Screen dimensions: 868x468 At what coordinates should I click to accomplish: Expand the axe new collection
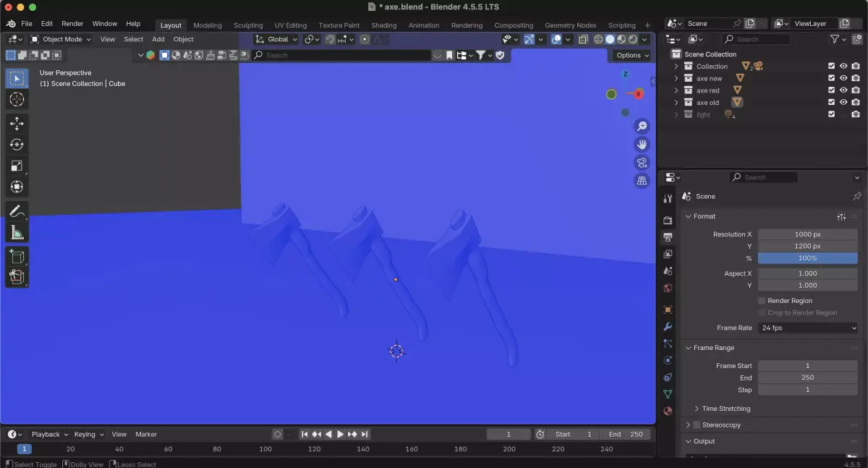coord(676,78)
